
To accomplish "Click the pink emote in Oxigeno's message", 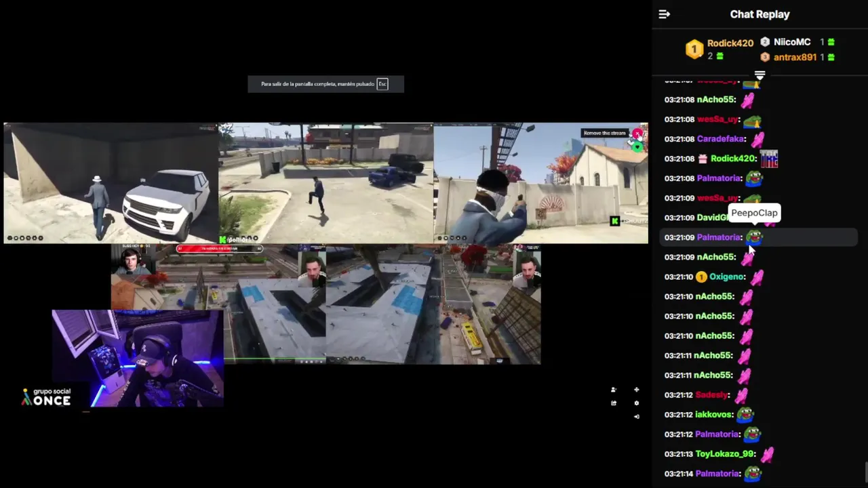I will (757, 277).
